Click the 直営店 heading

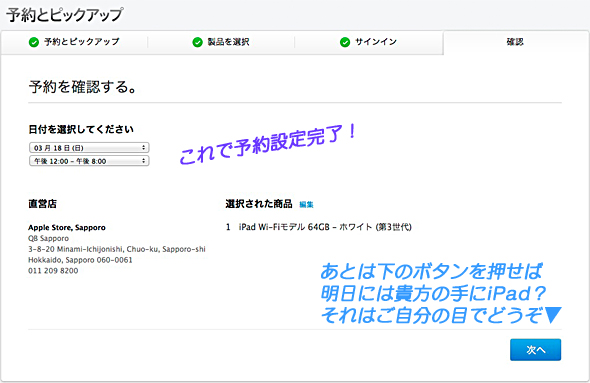[x=43, y=204]
